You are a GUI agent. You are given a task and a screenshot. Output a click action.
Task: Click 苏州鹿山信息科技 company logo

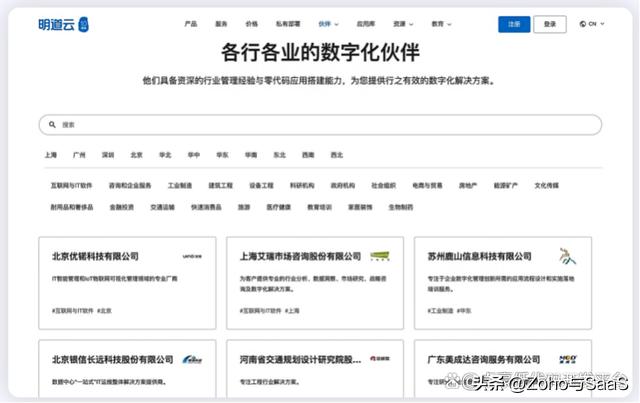567,256
